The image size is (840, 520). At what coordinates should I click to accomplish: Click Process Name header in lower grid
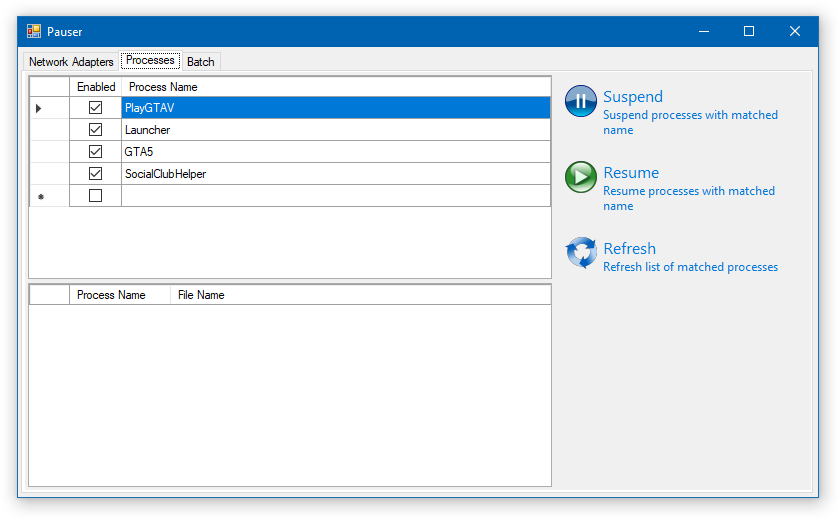(x=120, y=295)
